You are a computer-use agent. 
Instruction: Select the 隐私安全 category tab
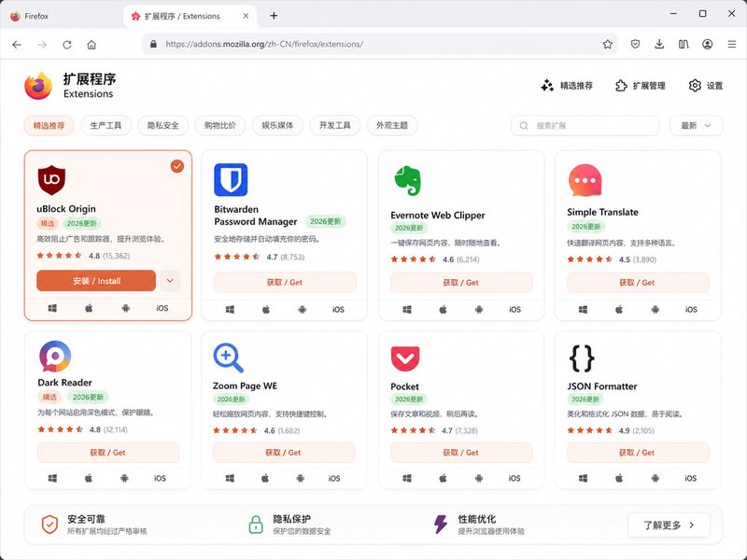(x=162, y=126)
